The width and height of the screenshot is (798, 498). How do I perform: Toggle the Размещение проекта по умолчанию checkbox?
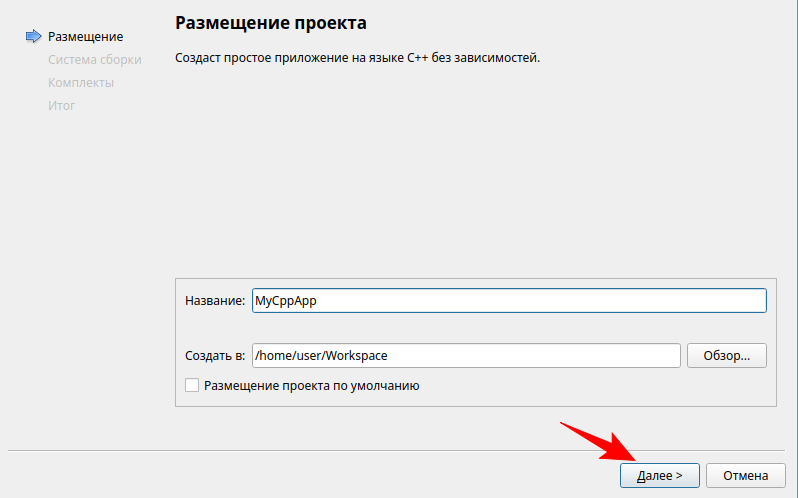tap(192, 385)
